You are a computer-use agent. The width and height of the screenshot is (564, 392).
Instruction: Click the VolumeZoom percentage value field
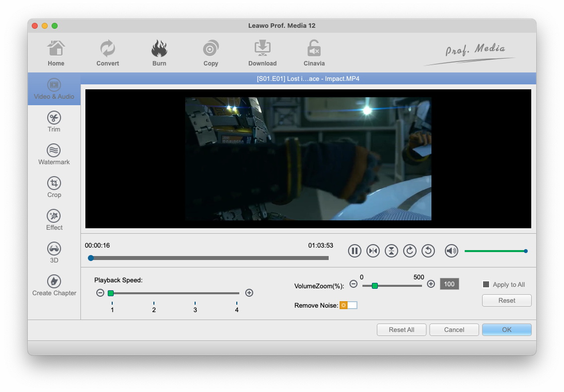(449, 284)
